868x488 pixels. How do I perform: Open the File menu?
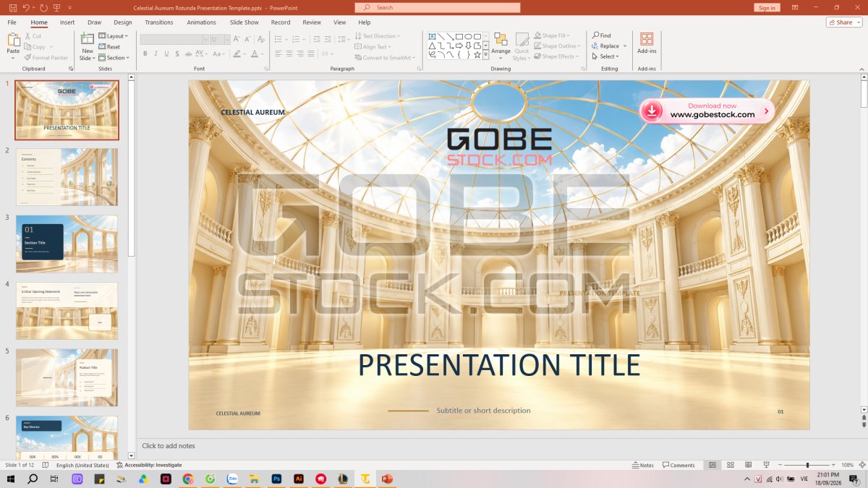pyautogui.click(x=12, y=22)
